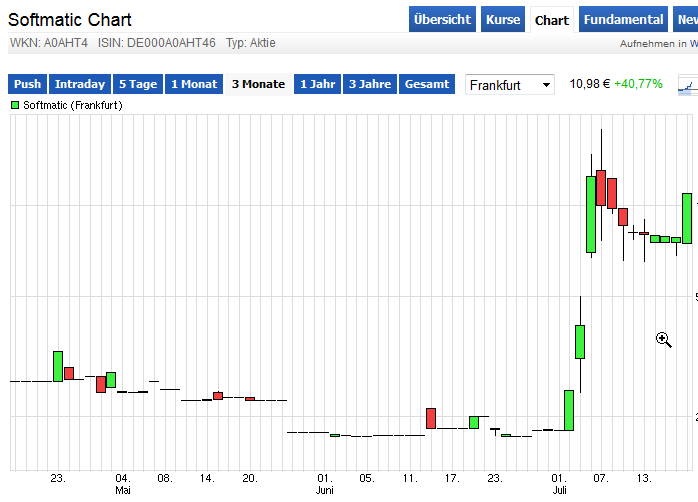
Task: Show the Gesamt full history chart
Action: tap(427, 85)
